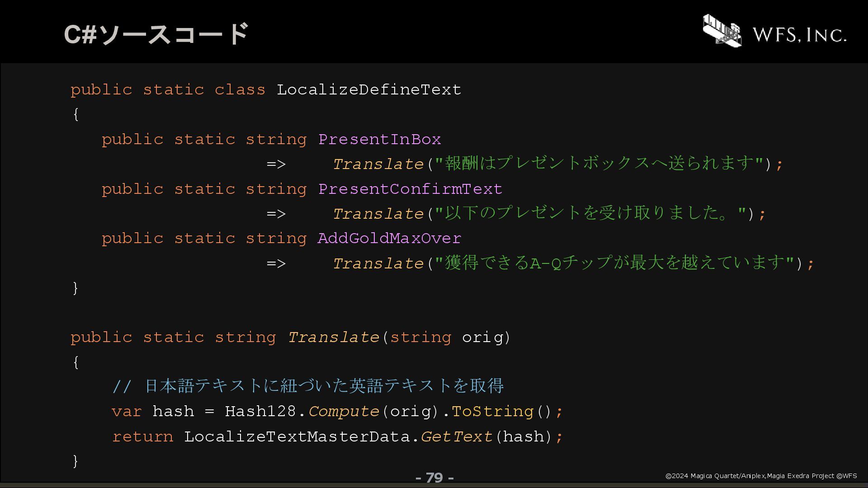Click the slide title "C#ソースコード"
This screenshot has width=868, height=488.
pos(156,34)
